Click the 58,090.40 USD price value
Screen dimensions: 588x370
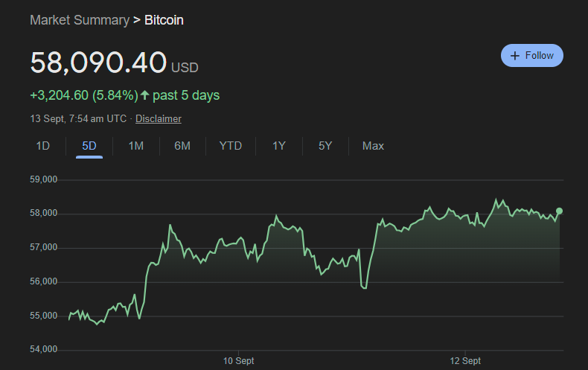tap(98, 63)
